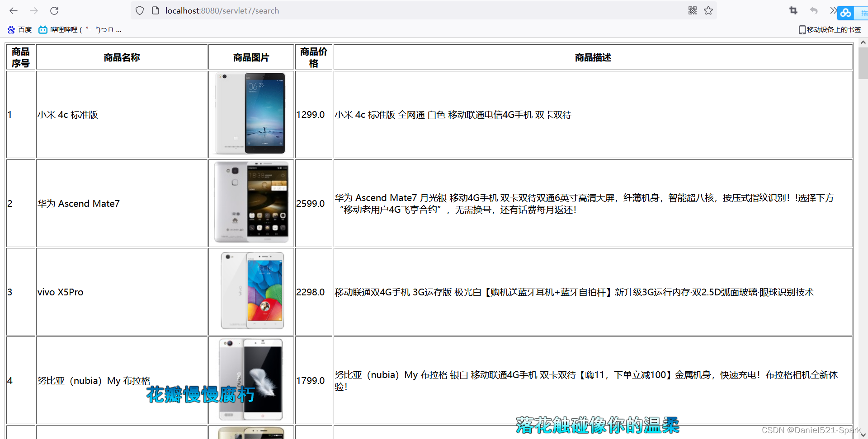868x439 pixels.
Task: Open the 哔哩哔哩 bookmark
Action: tap(80, 30)
